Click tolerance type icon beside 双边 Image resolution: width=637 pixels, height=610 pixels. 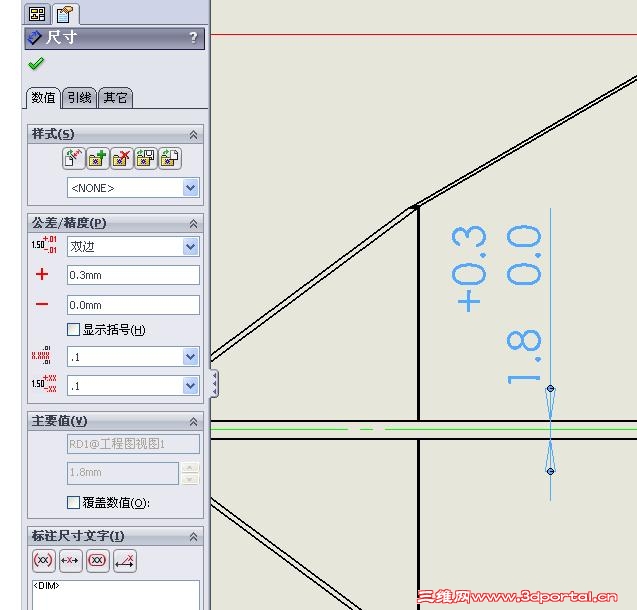44,244
